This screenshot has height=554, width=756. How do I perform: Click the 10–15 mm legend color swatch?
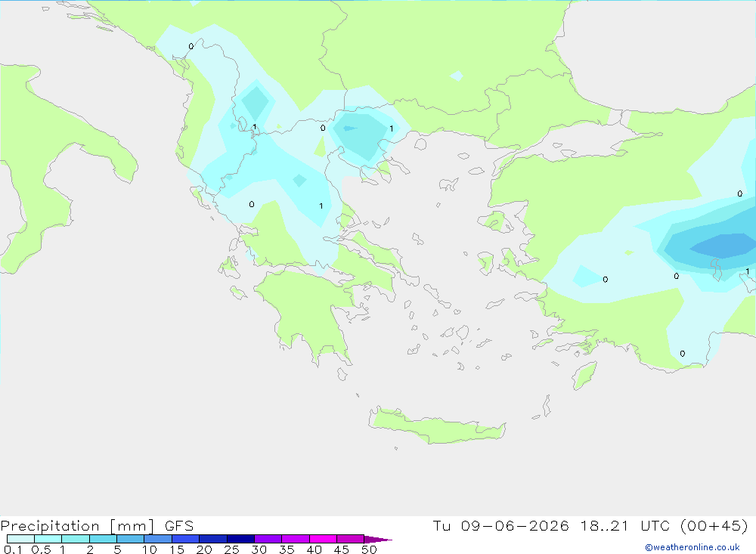tap(158, 539)
